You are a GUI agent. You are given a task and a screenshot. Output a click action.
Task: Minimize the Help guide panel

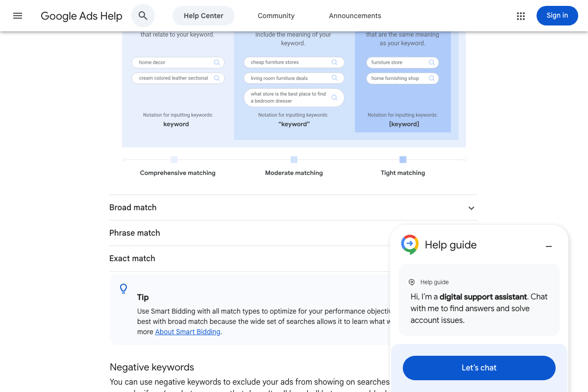[x=549, y=246]
